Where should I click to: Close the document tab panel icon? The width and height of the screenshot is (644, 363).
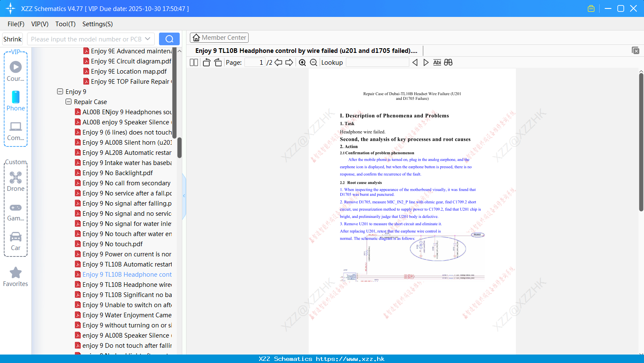tap(635, 50)
